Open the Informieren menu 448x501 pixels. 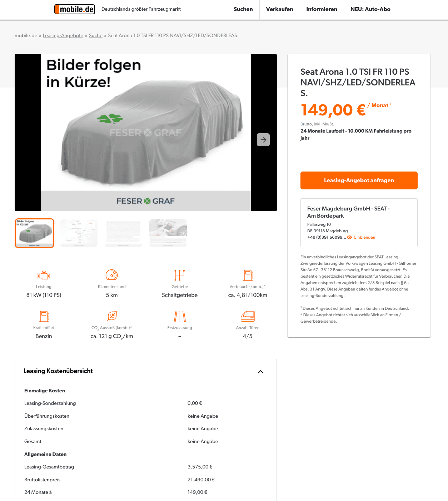[322, 10]
